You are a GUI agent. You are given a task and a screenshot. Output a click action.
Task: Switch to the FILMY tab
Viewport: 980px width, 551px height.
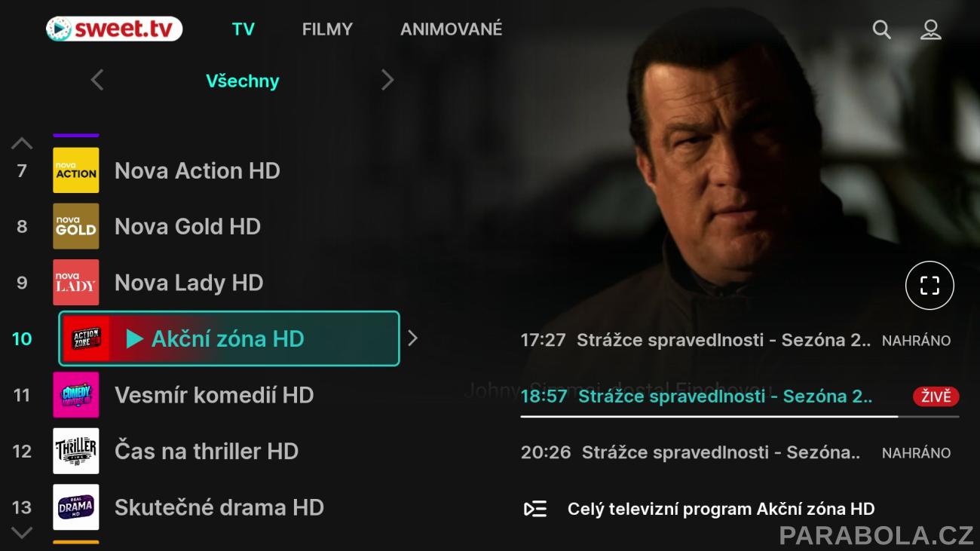pyautogui.click(x=327, y=29)
